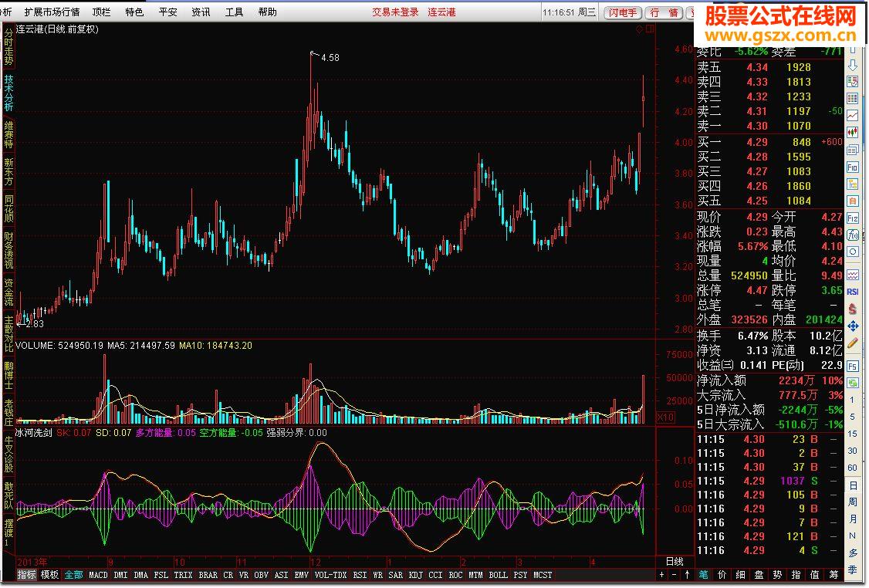Select the monthly 月 period button
869x588 pixels.
coord(852,519)
